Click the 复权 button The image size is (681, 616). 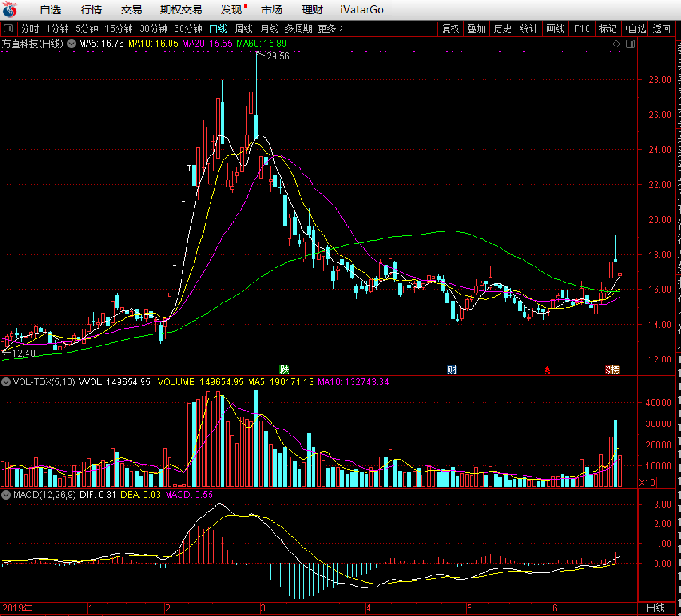click(451, 29)
